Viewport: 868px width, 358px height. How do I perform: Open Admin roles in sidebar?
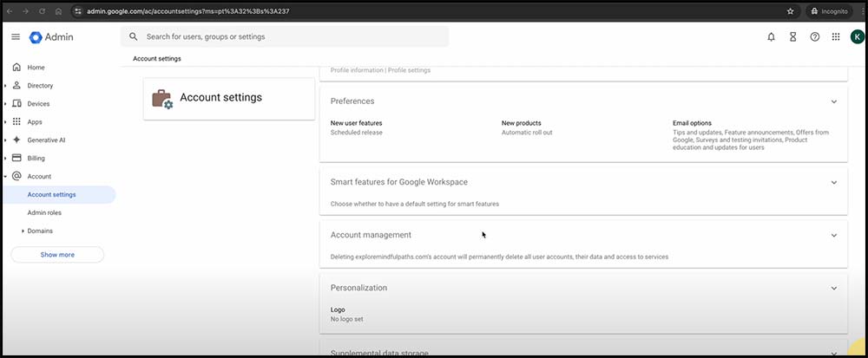pos(44,212)
